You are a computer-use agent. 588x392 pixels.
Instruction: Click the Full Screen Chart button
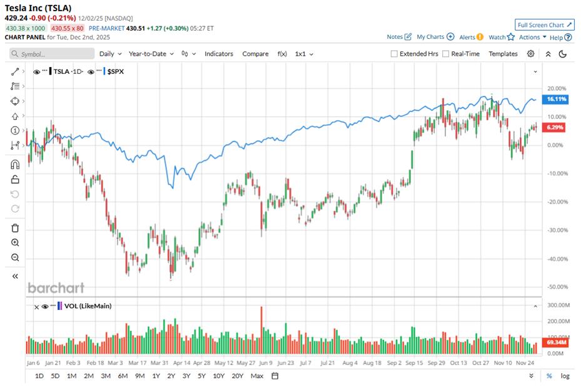(x=543, y=25)
